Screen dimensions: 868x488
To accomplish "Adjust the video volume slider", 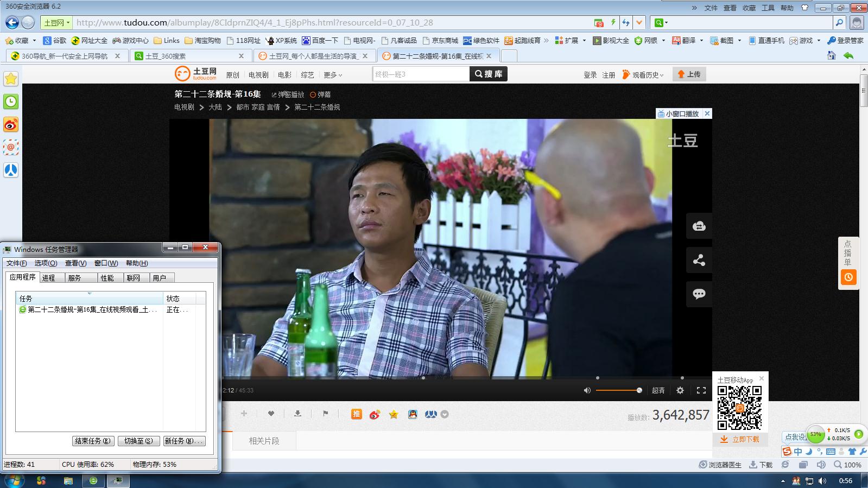I will click(619, 390).
